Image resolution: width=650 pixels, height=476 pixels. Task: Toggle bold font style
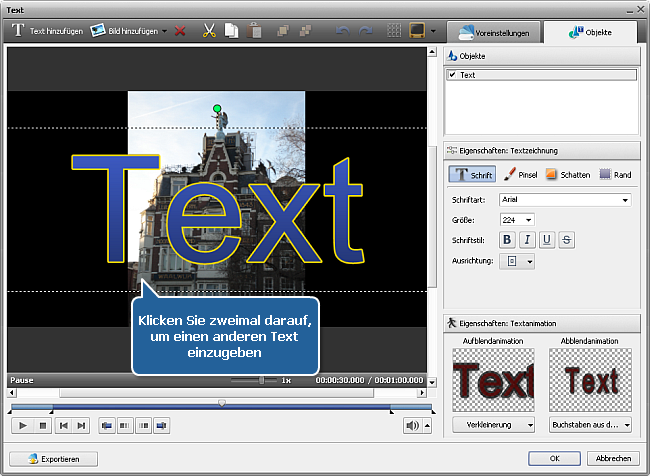point(507,239)
